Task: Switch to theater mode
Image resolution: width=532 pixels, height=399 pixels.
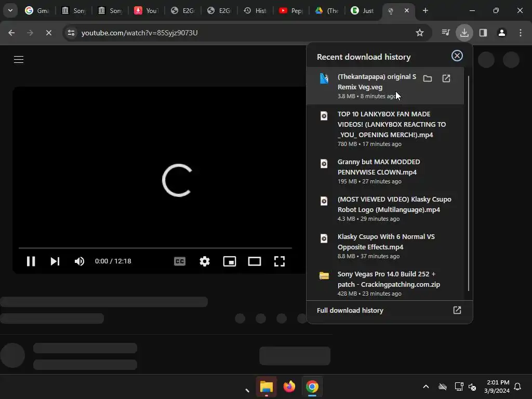Action: tap(255, 261)
